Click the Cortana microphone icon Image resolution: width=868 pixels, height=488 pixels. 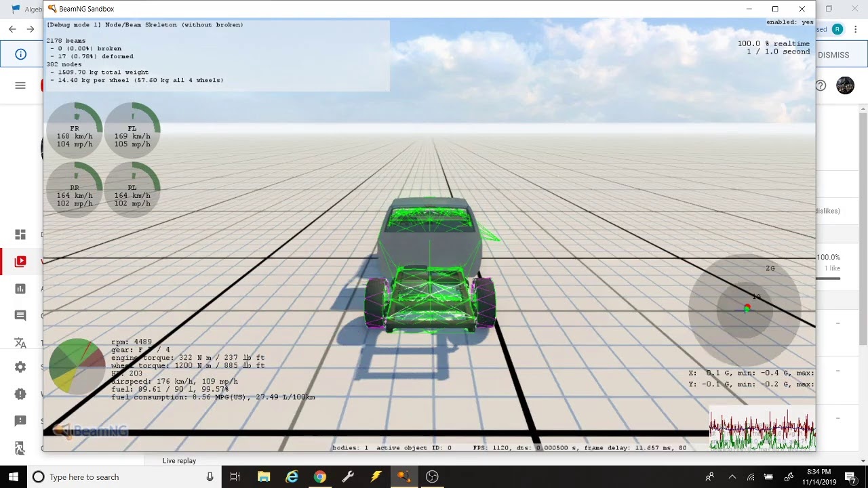pyautogui.click(x=210, y=477)
